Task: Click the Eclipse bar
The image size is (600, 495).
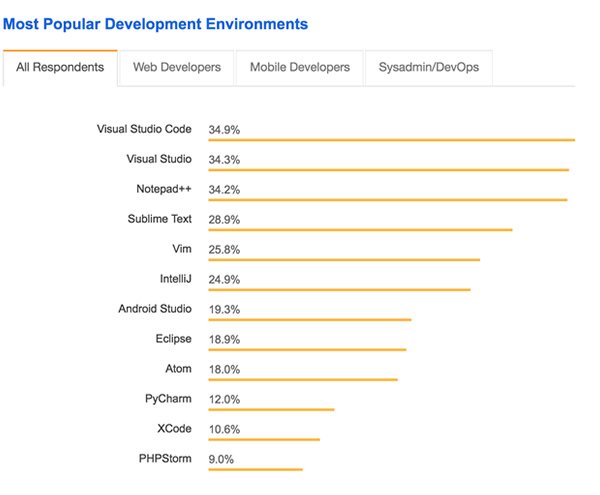Action: point(307,350)
